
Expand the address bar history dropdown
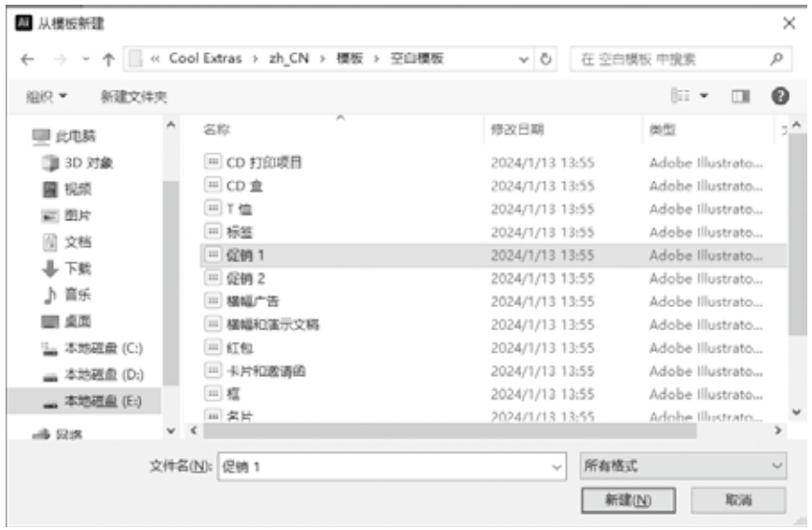(x=524, y=60)
